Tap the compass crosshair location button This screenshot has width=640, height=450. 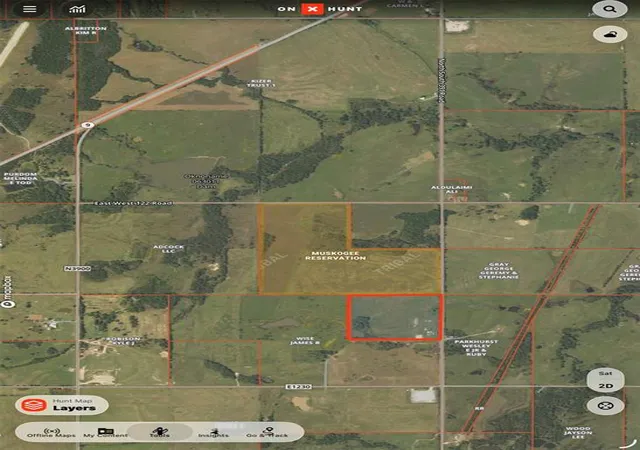tap(605, 406)
